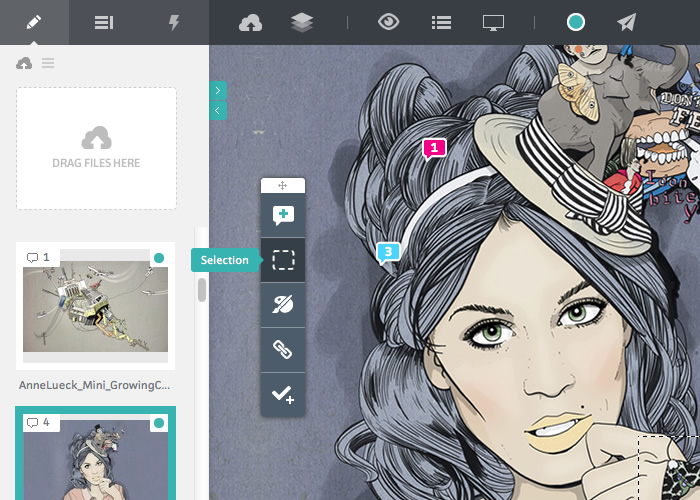The width and height of the screenshot is (700, 500).
Task: Click the teal status circle in toolbar
Action: 575,22
